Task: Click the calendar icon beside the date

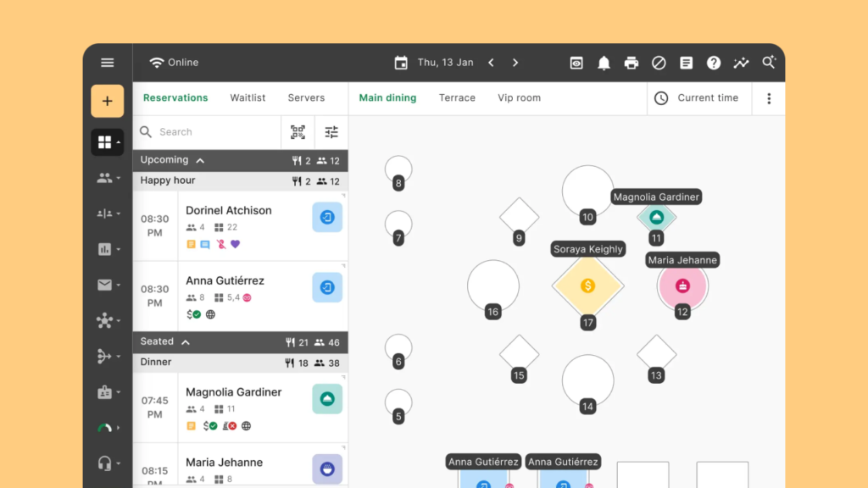Action: pyautogui.click(x=401, y=63)
